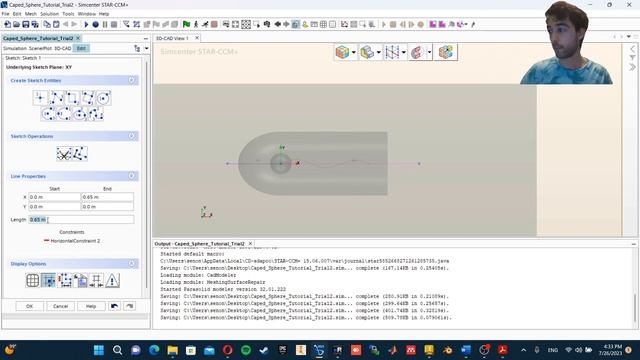This screenshot has height=360, width=640.
Task: Open Windows Start menu
Action: 99,350
